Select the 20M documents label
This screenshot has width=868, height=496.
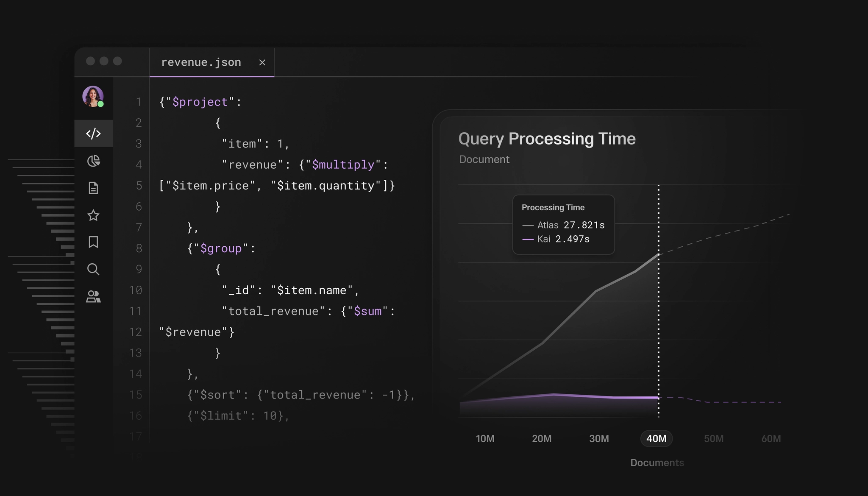coord(542,439)
